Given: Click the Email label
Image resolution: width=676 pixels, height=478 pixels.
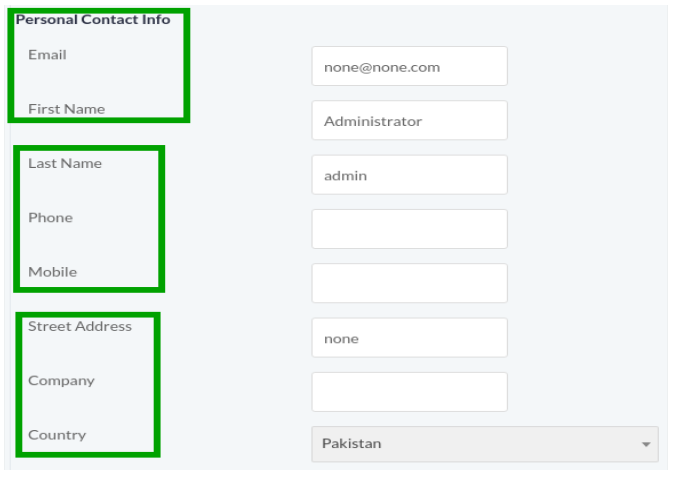Looking at the screenshot, I should [47, 55].
